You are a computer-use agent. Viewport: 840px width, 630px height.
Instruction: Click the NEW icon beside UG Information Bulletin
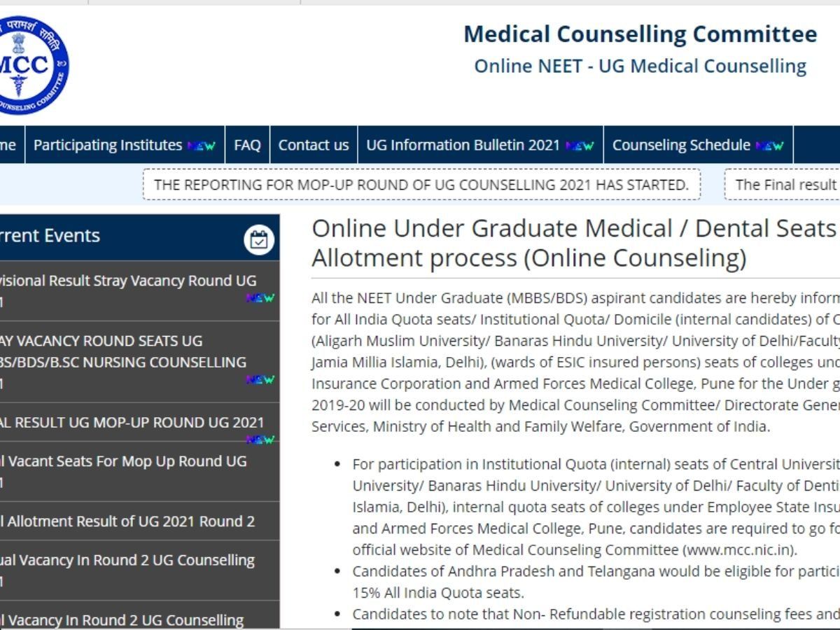coord(579,147)
